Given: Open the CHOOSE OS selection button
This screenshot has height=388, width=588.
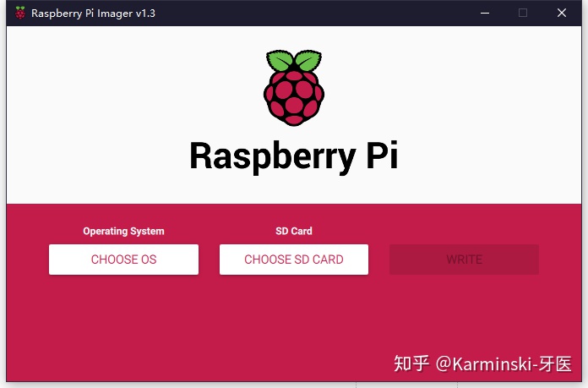Looking at the screenshot, I should pyautogui.click(x=123, y=260).
